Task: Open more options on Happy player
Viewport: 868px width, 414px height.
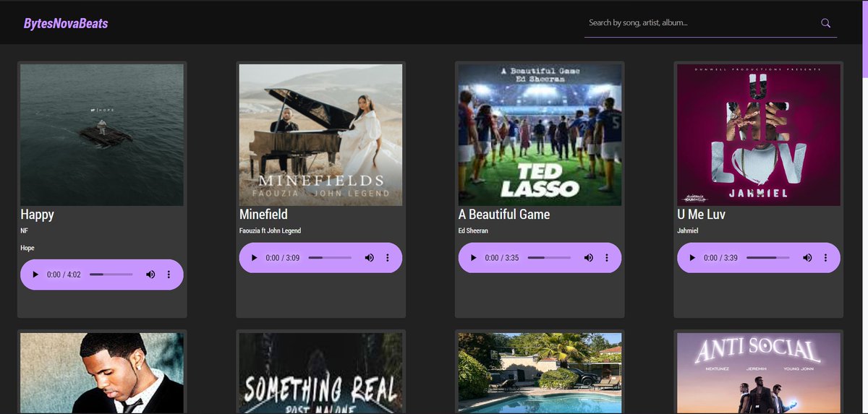Action: pyautogui.click(x=169, y=275)
